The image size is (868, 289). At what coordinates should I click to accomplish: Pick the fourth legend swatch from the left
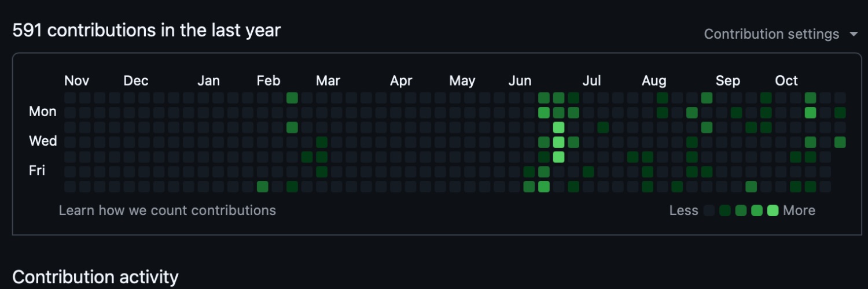tap(757, 211)
